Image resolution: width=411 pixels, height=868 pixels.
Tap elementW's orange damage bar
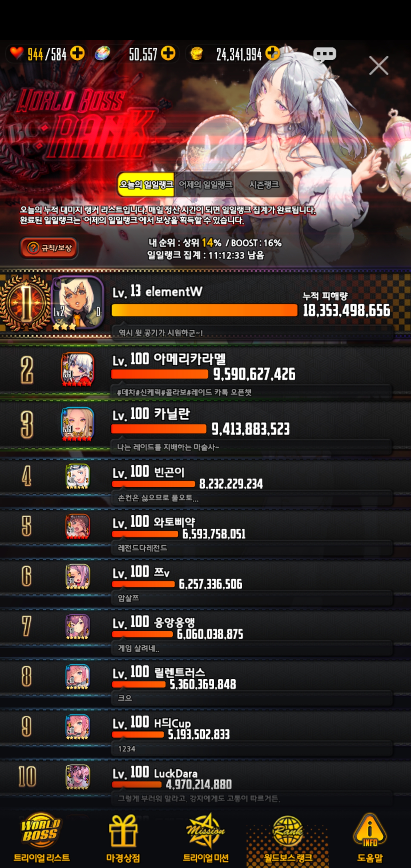pyautogui.click(x=204, y=310)
